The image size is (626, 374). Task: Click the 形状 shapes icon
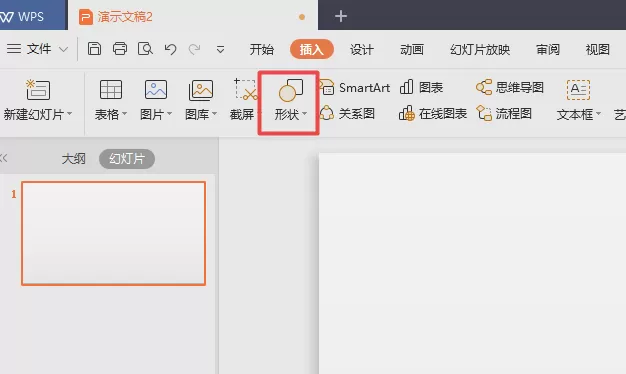click(291, 90)
